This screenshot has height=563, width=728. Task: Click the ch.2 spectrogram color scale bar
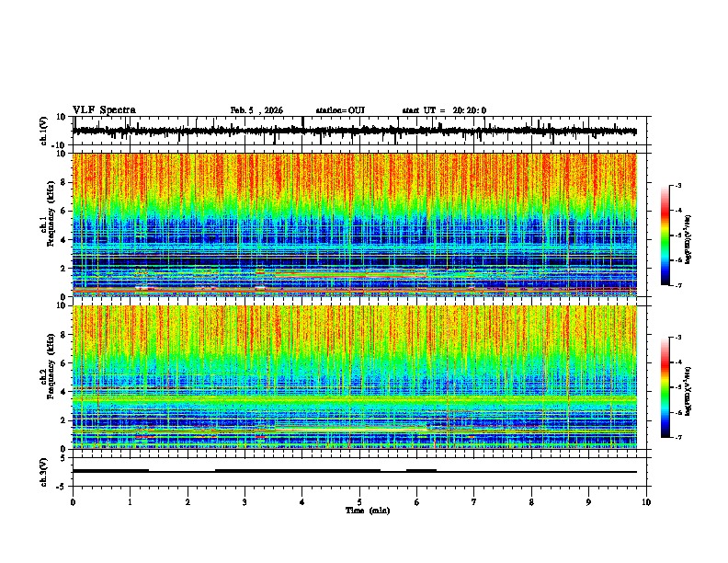665,387
